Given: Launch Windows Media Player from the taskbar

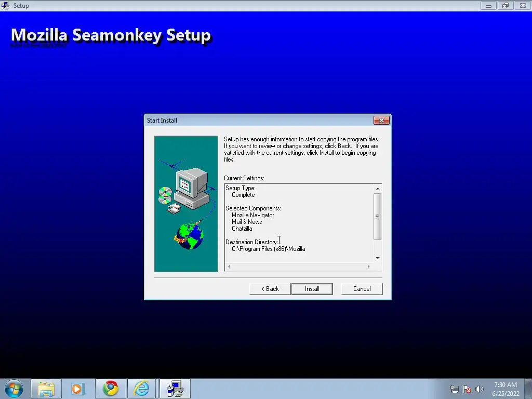Looking at the screenshot, I should [77, 389].
